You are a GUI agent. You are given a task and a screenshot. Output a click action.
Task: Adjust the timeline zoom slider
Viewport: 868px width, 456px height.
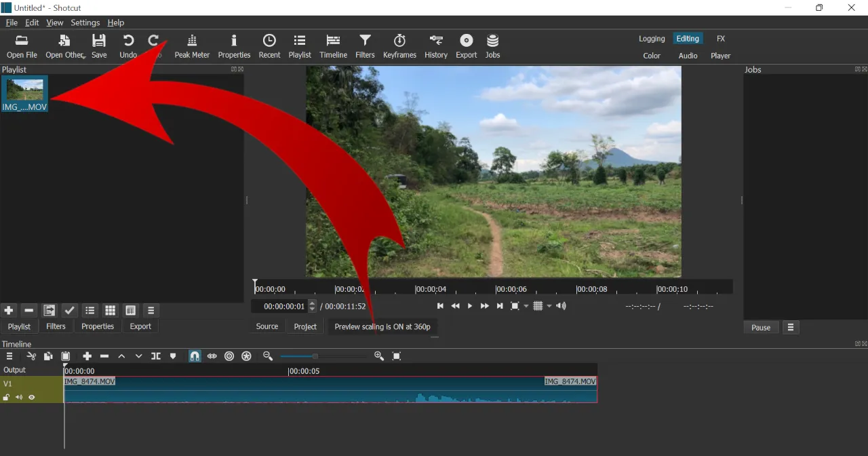[324, 356]
